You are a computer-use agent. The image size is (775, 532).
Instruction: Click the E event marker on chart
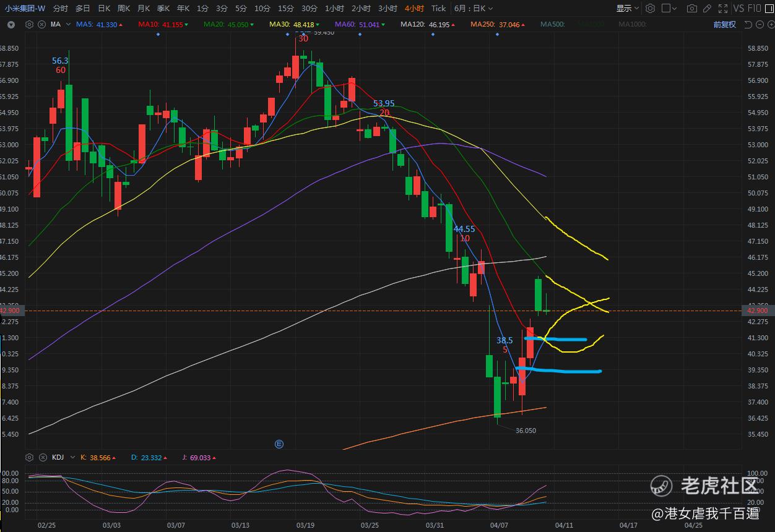click(279, 444)
